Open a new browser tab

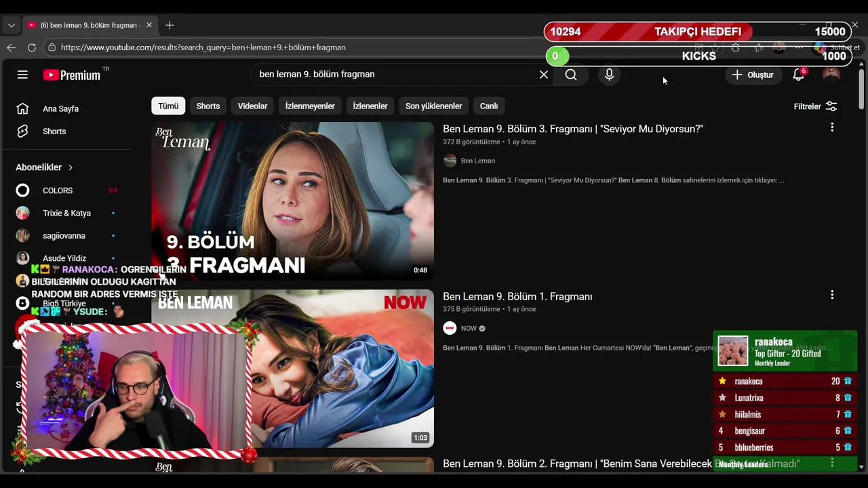[x=170, y=25]
